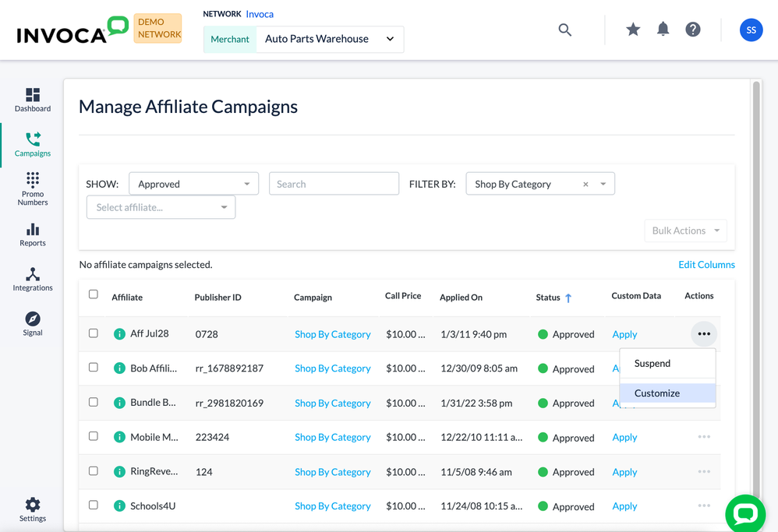
Task: Click applied date 1/31/22 3:58 pm
Action: pos(476,403)
